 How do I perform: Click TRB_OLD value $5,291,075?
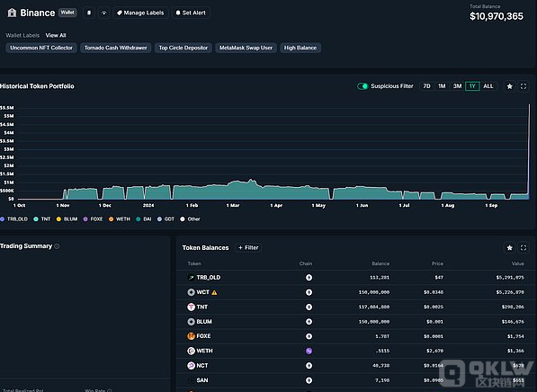pos(510,278)
